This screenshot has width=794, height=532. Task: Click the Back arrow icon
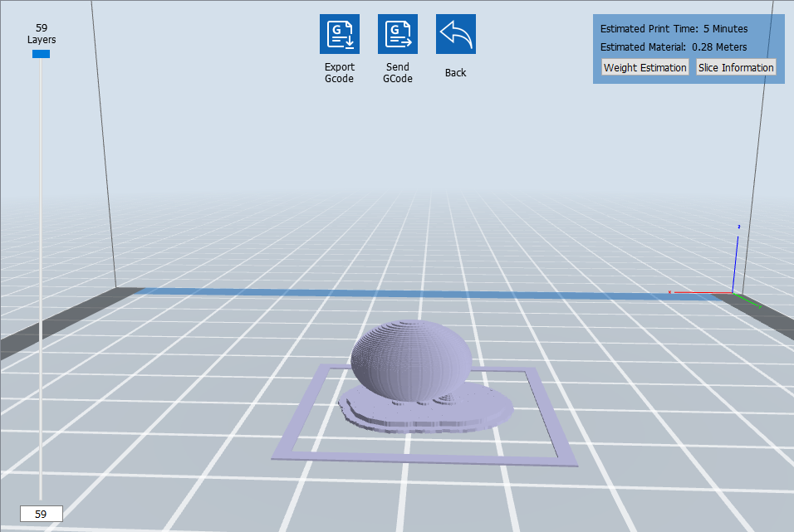click(x=456, y=34)
